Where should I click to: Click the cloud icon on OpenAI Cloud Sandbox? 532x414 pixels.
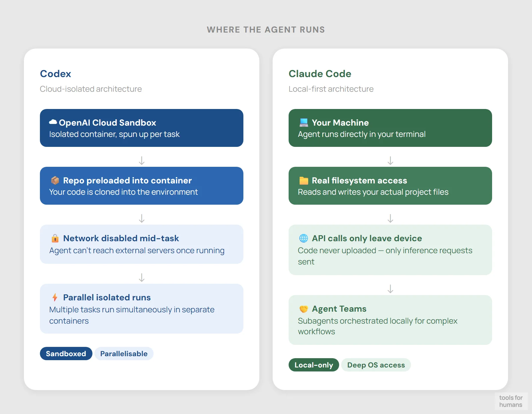53,122
